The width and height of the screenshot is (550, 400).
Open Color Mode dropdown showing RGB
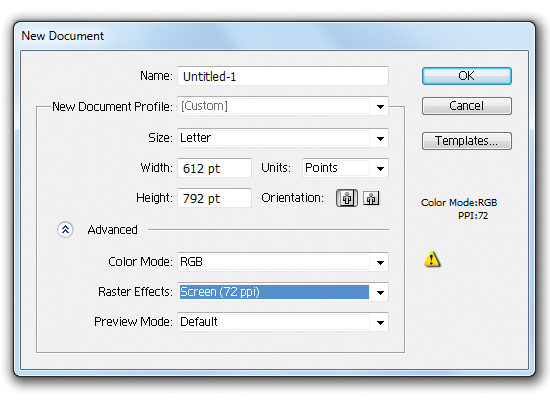283,262
